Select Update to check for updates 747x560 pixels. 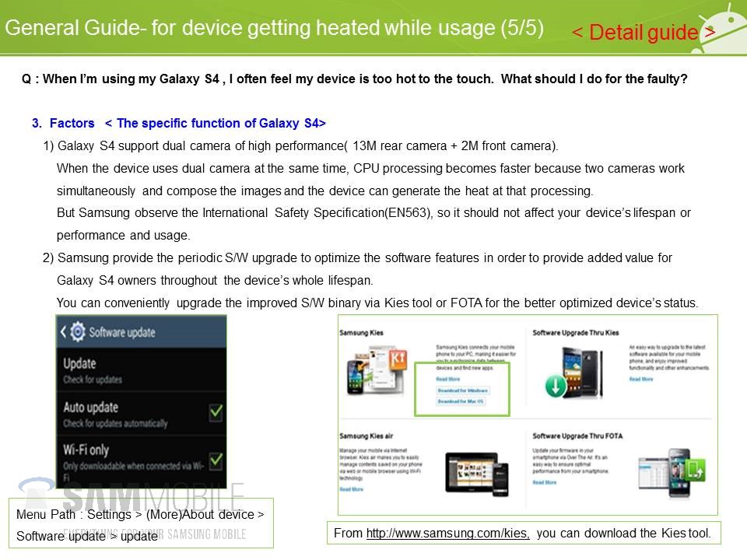[x=80, y=363]
